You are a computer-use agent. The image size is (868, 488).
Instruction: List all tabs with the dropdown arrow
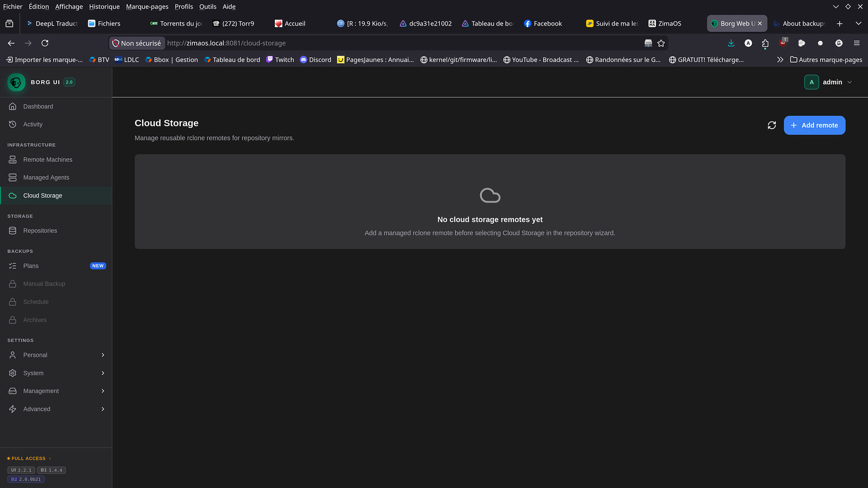pos(858,24)
